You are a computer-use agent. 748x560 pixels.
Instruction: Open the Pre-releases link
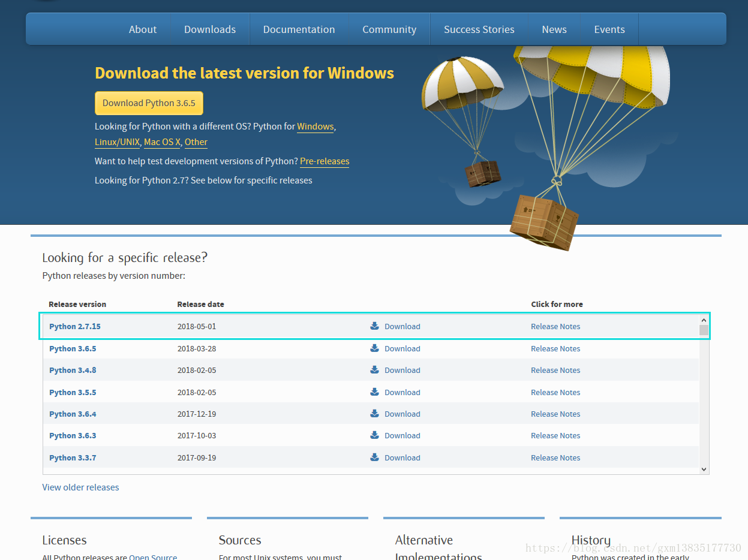[x=325, y=161]
